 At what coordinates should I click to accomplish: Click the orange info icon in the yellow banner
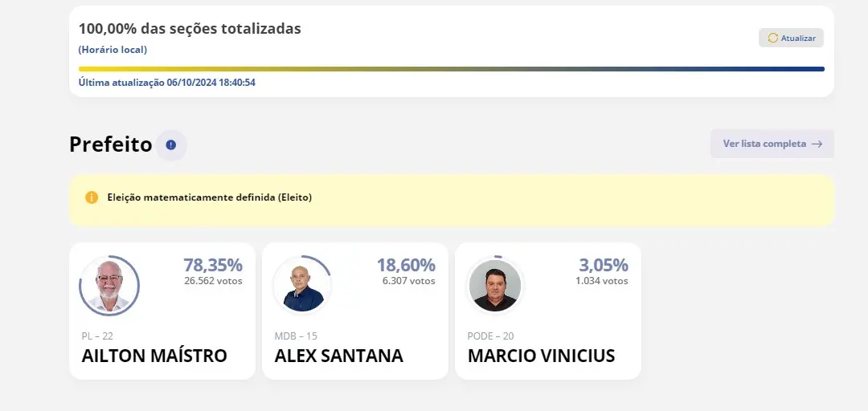(x=92, y=197)
